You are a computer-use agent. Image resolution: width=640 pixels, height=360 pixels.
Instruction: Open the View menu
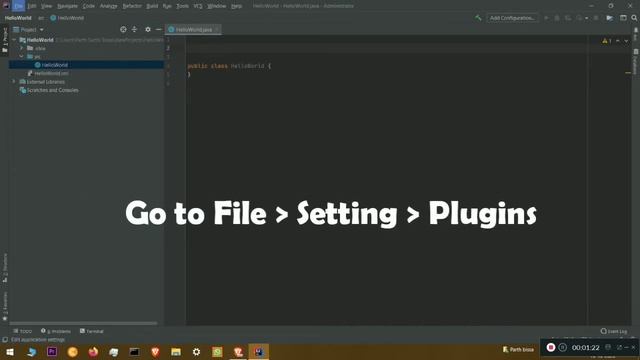pos(46,6)
